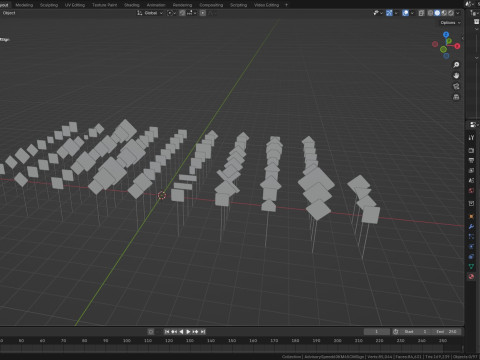Select rendered viewport shading
This screenshot has height=360, width=480.
pos(451,13)
